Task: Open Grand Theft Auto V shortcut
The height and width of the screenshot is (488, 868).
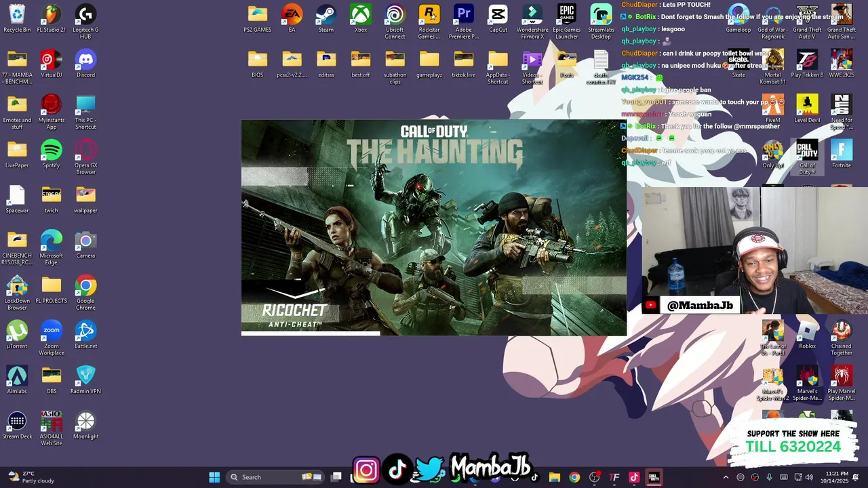Action: tap(807, 22)
